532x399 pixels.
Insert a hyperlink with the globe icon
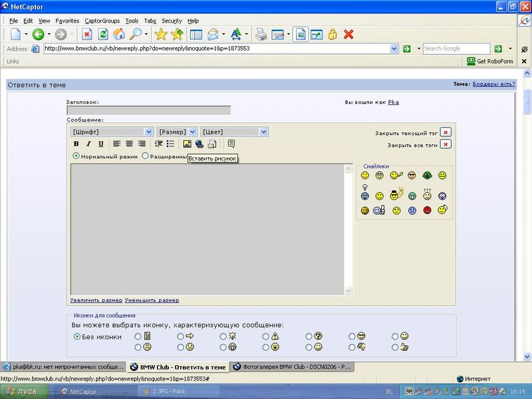click(x=199, y=144)
